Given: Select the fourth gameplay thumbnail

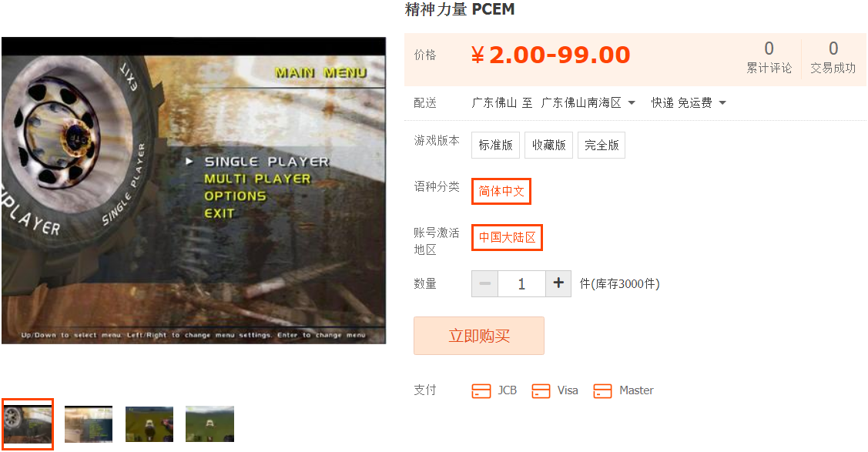Looking at the screenshot, I should click(209, 424).
